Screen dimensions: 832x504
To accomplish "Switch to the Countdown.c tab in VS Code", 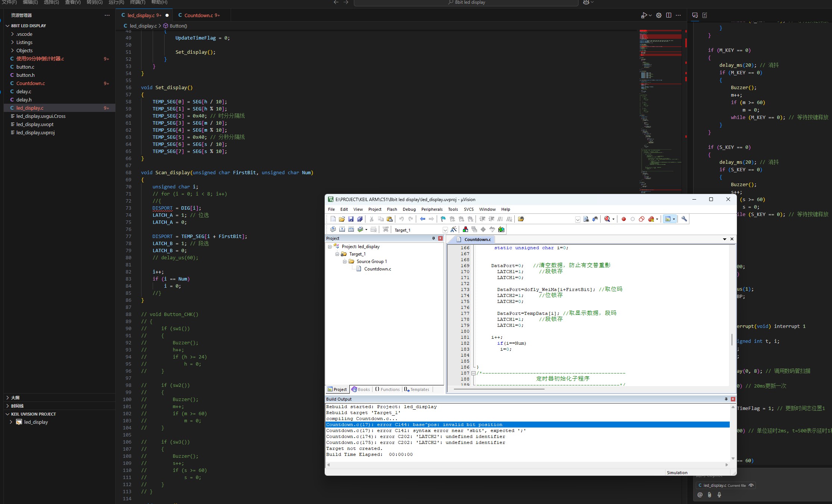I will (199, 15).
